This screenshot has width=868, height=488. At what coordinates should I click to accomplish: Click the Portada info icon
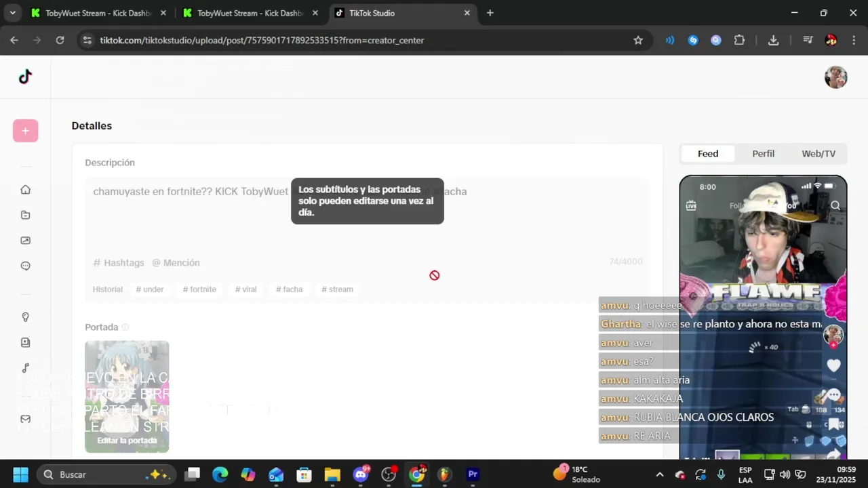[125, 327]
